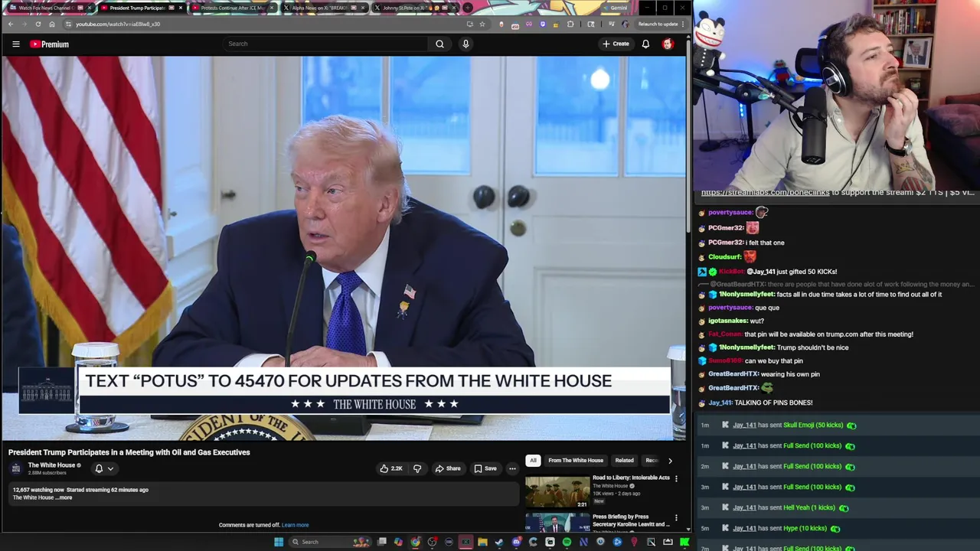
Task: Dislike the video with thumbs down
Action: coord(417,468)
